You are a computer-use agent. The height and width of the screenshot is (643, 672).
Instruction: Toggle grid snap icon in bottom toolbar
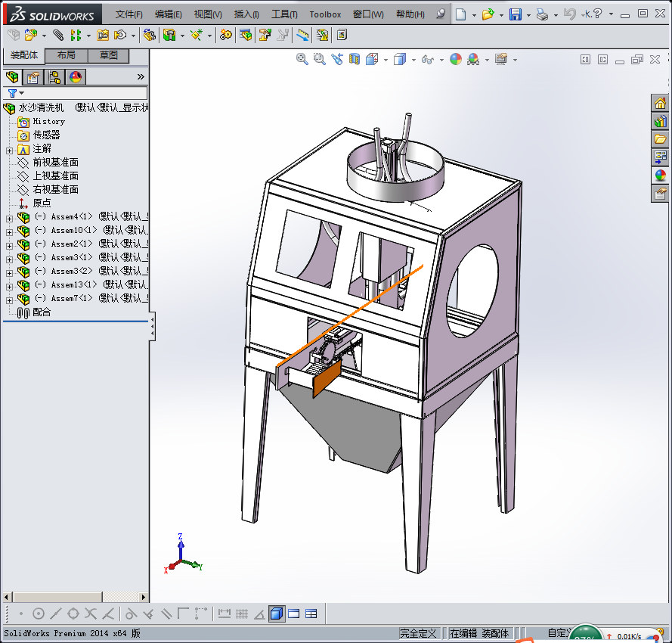tap(242, 613)
